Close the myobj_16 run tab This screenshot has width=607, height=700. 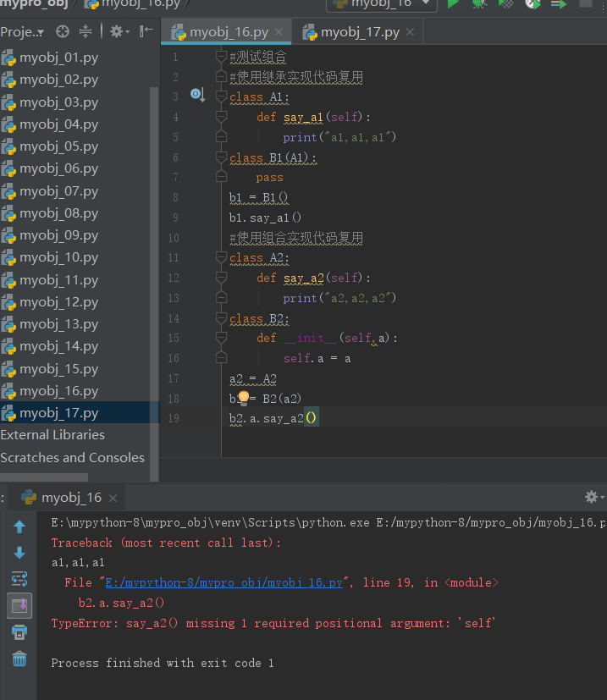113,498
